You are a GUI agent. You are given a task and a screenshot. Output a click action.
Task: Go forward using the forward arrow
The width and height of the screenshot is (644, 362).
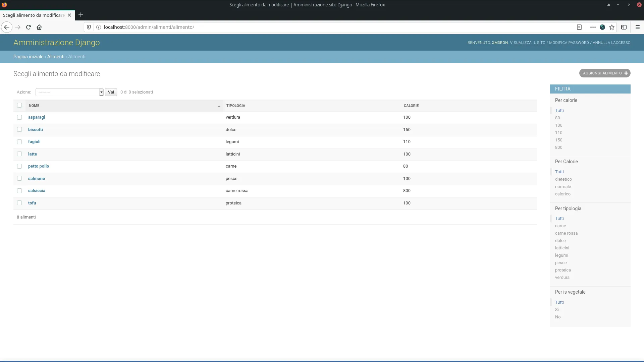(x=18, y=27)
